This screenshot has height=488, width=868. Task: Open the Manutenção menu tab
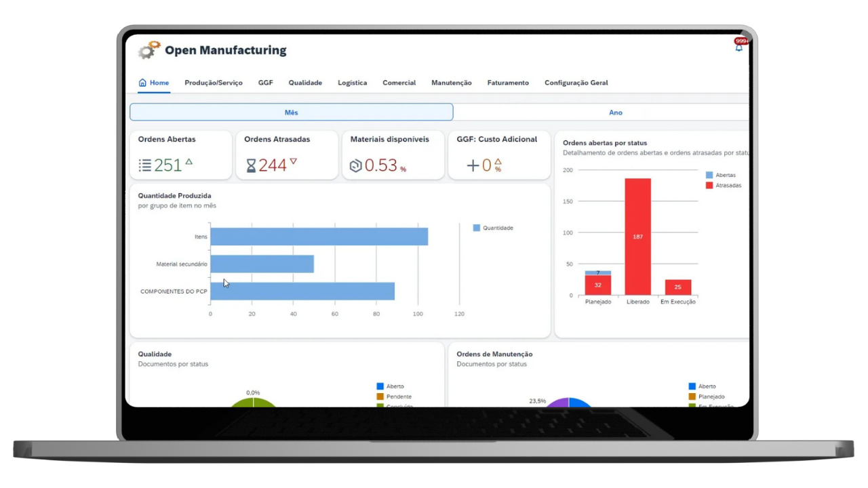451,83
